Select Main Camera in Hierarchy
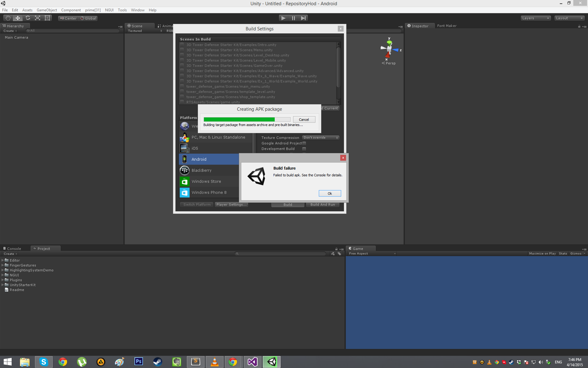The image size is (588, 368). point(16,37)
